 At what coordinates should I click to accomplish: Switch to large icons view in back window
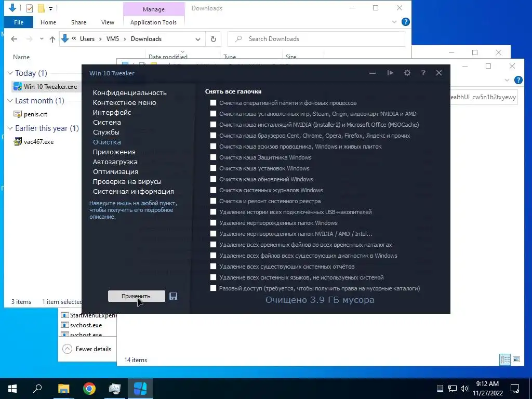[x=516, y=360]
